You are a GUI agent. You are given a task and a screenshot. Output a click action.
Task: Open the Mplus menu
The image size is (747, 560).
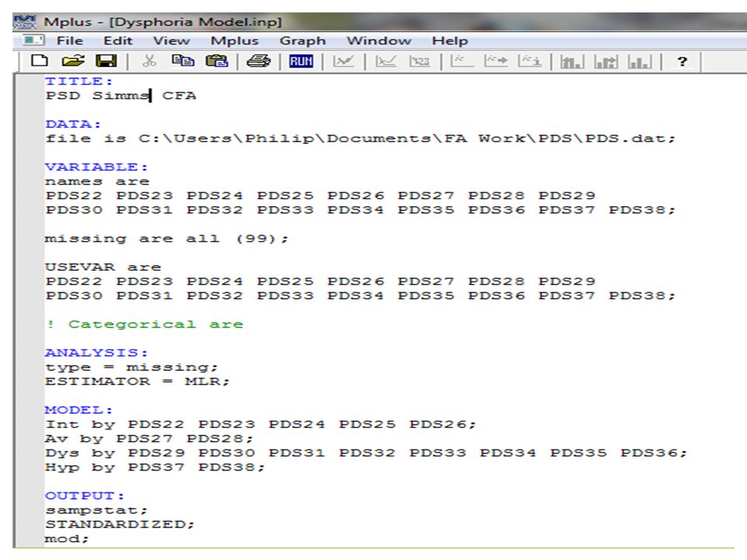(x=234, y=40)
